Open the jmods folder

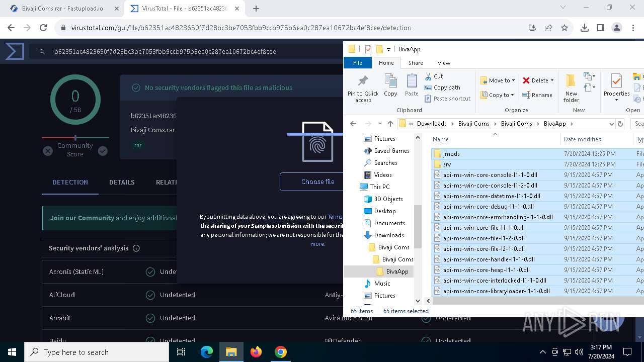pyautogui.click(x=451, y=154)
